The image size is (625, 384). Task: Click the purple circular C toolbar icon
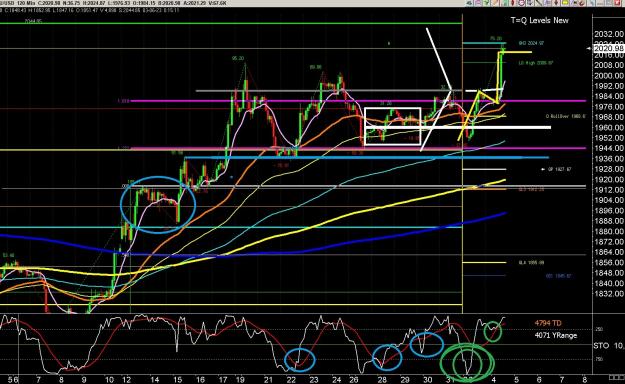click(521, 3)
